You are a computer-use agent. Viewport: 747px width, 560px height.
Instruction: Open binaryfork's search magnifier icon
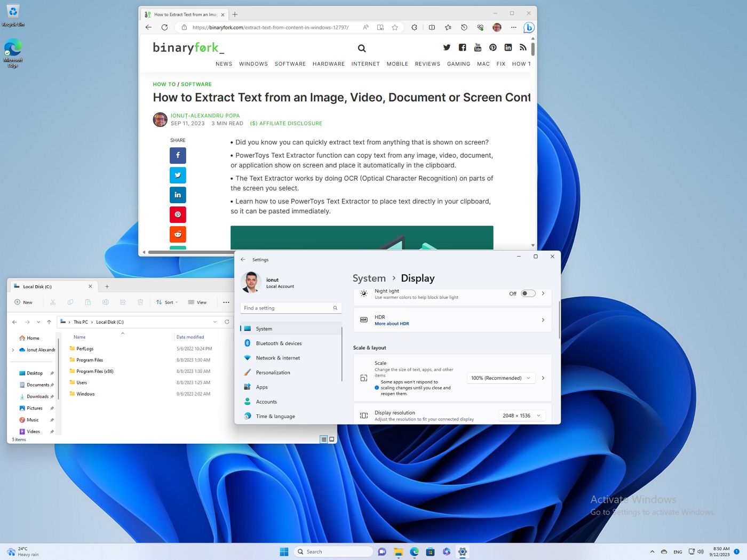tap(362, 48)
